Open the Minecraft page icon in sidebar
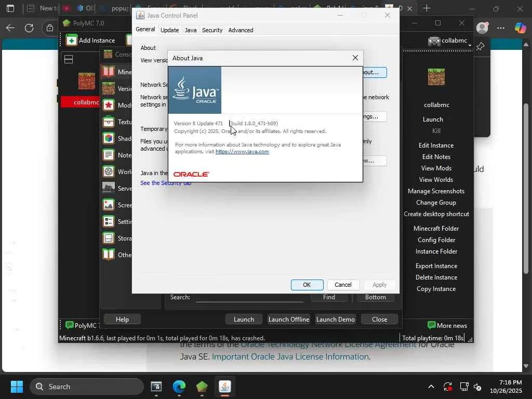This screenshot has width=532, height=399. tap(109, 72)
